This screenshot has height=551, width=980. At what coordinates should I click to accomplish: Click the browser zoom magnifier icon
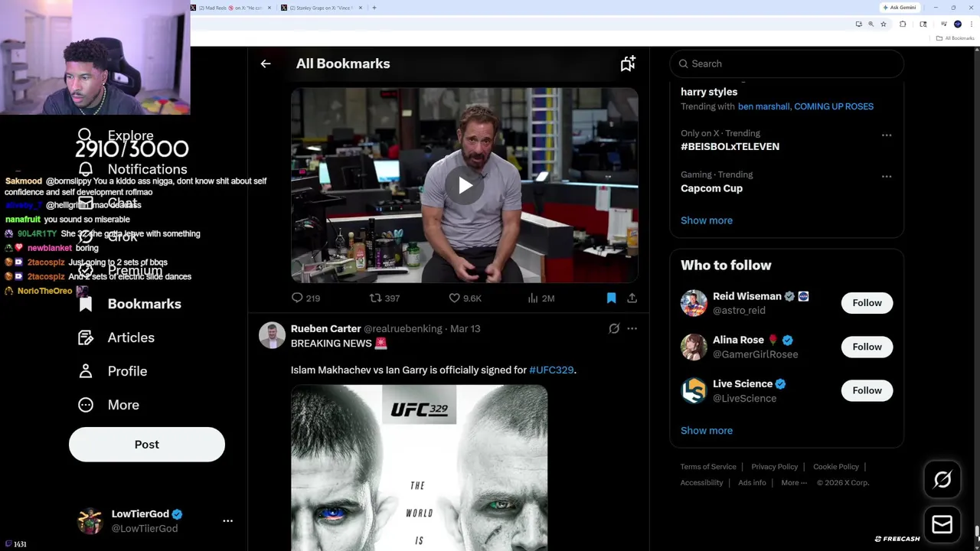coord(871,24)
